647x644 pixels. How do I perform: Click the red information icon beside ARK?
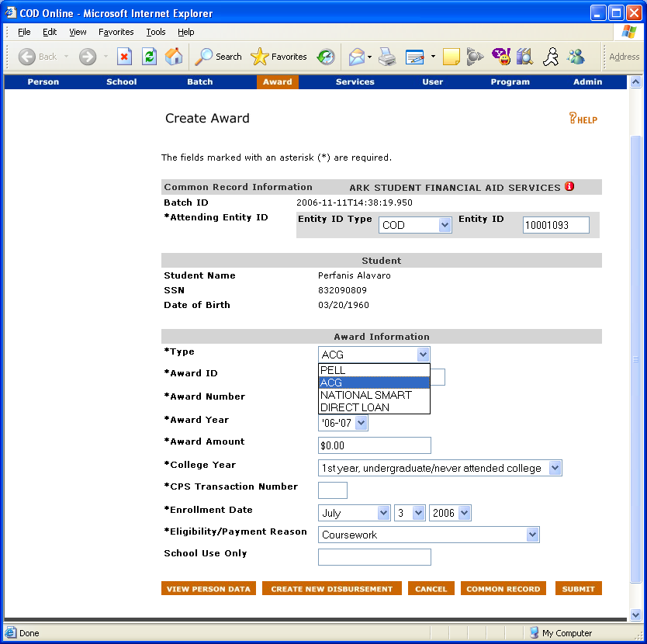tap(569, 186)
